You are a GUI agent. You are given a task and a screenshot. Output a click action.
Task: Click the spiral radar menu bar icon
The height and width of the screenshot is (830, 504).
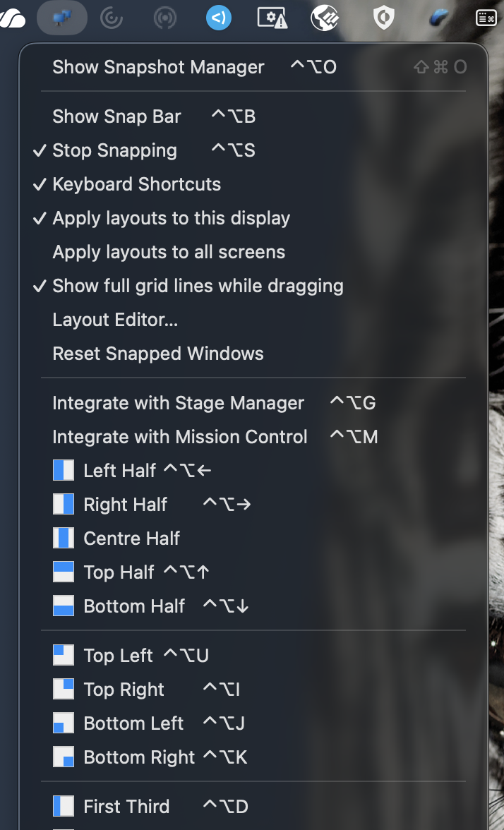pos(113,18)
